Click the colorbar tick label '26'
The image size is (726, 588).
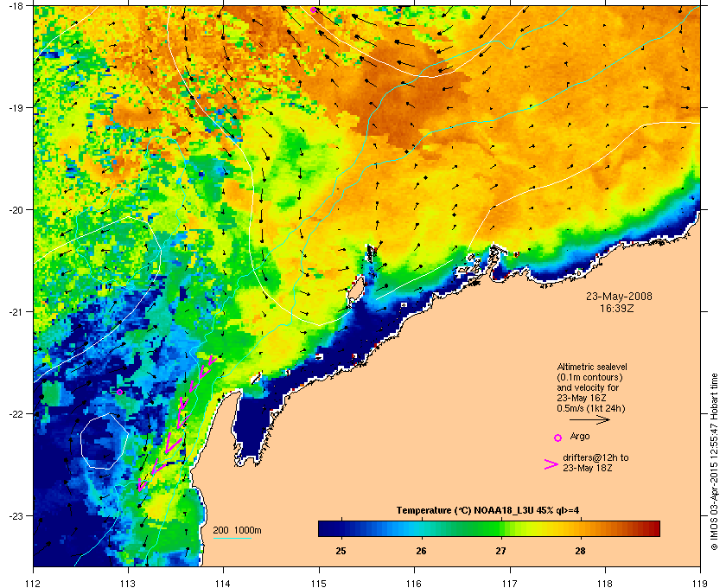[421, 551]
